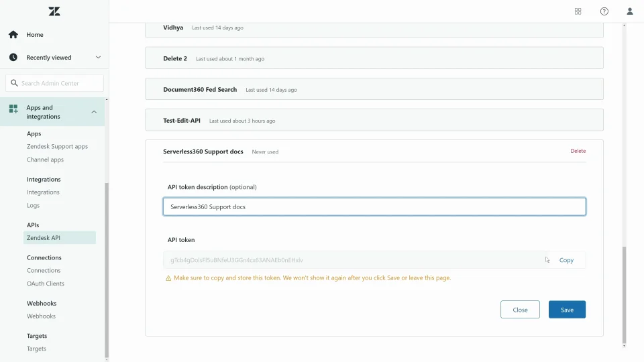The image size is (644, 362).
Task: Click the search magnifier icon
Action: pyautogui.click(x=14, y=83)
